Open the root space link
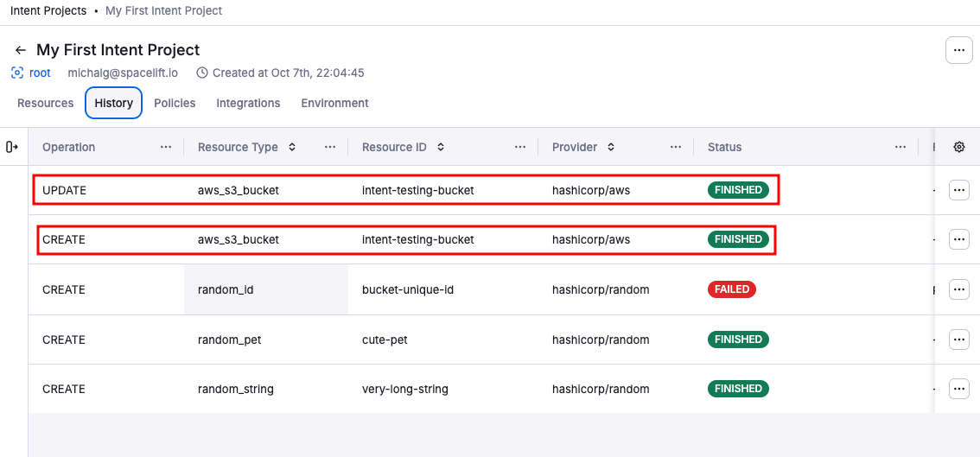The height and width of the screenshot is (457, 980). (x=40, y=73)
